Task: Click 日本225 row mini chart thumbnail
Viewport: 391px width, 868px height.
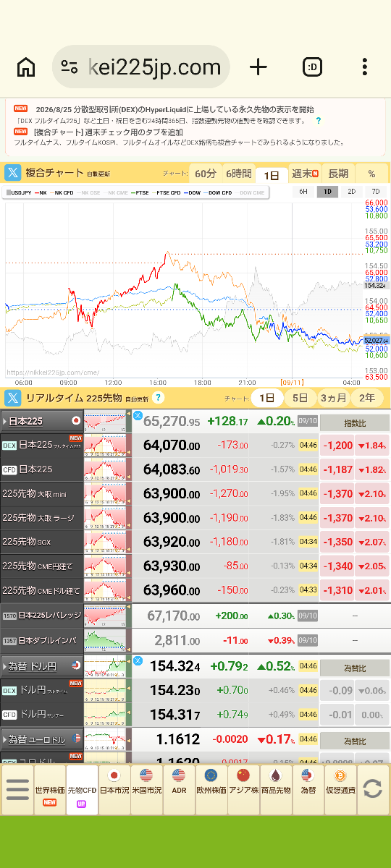Action: point(105,421)
